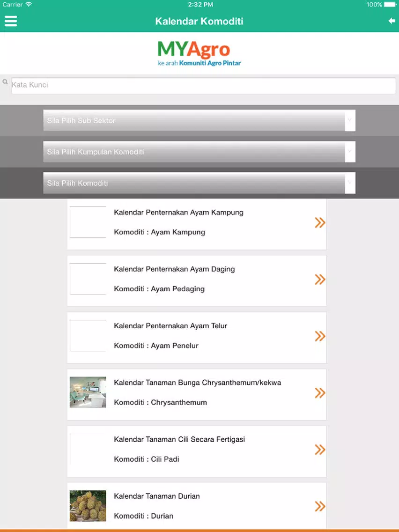Viewport: 399px width, 532px height.
Task: Tap the Wi-Fi status icon
Action: [x=29, y=4]
